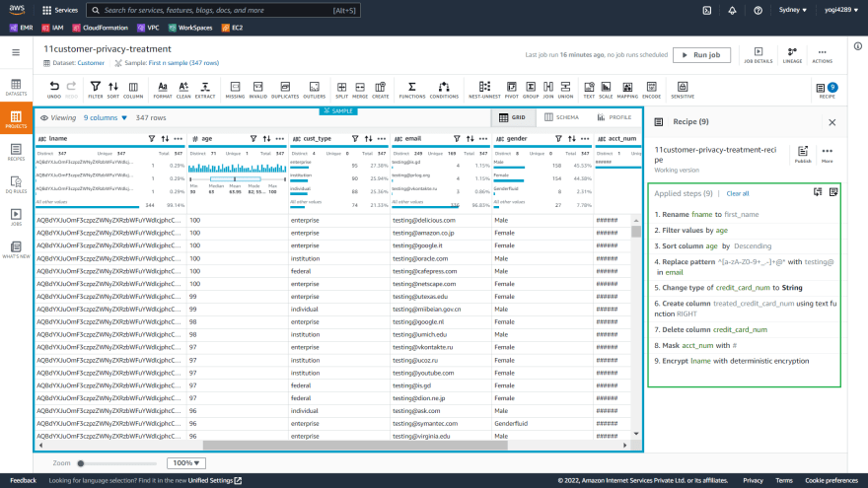
Task: Open the yogi4289 account dropdown
Action: 840,10
